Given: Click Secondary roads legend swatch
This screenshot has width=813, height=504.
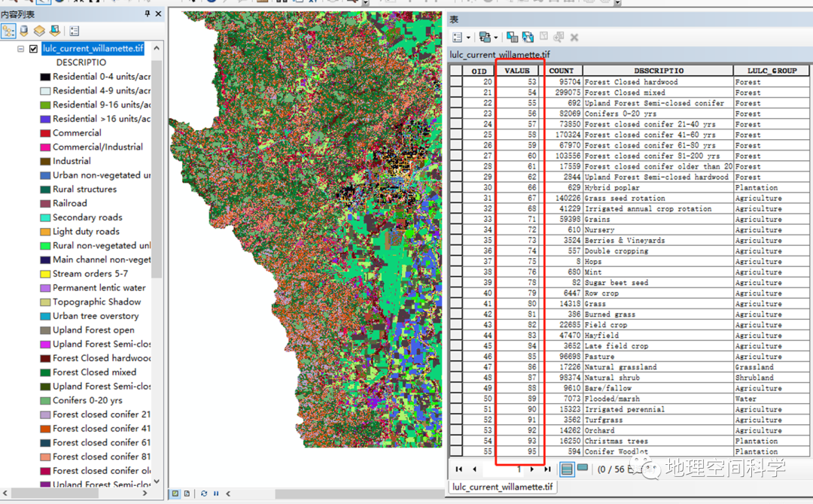Looking at the screenshot, I should coord(45,217).
